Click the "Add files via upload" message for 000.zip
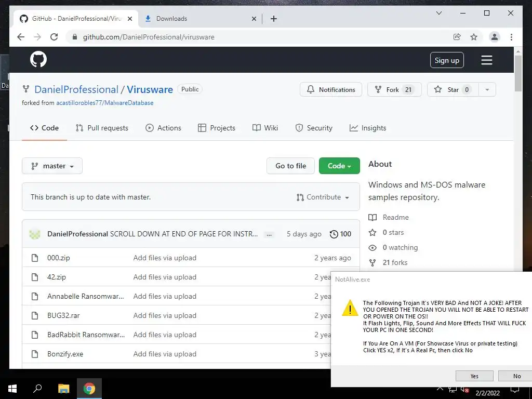Image resolution: width=532 pixels, height=399 pixels. pos(165,258)
